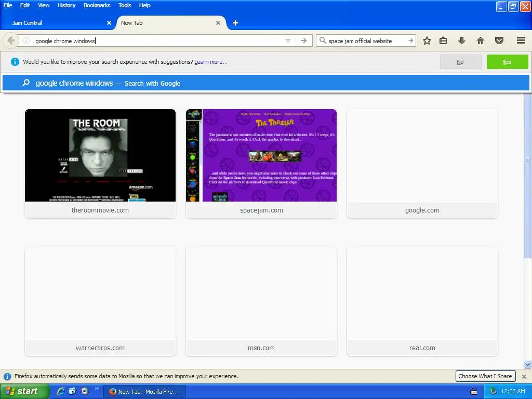Image resolution: width=532 pixels, height=399 pixels.
Task: Select 'google chrome windows — Search with Google' suggestion
Action: 265,83
